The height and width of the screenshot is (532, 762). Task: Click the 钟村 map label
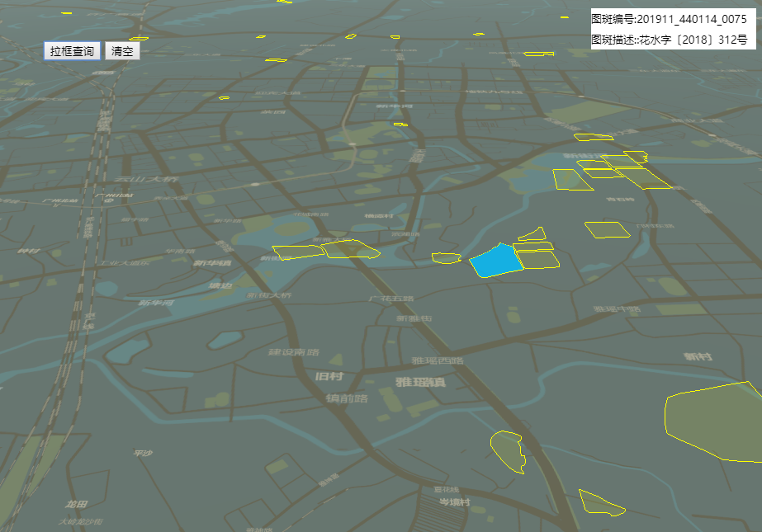coord(28,251)
